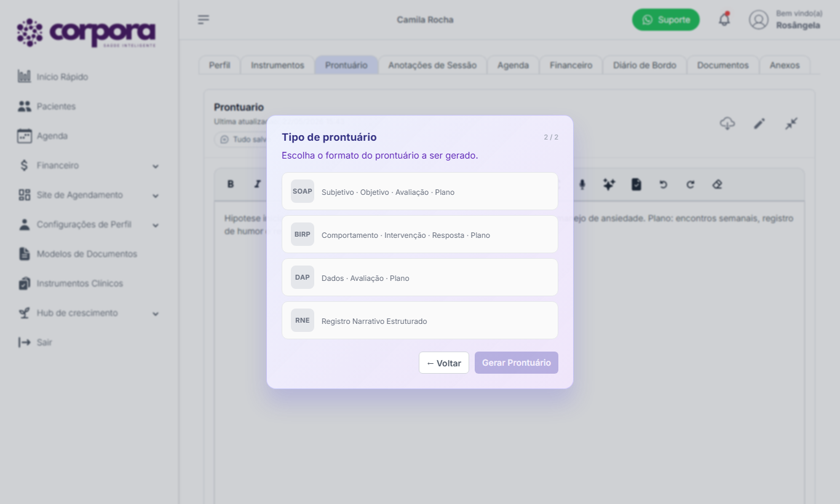
Task: Click the hamburger menu icon in header
Action: (204, 20)
